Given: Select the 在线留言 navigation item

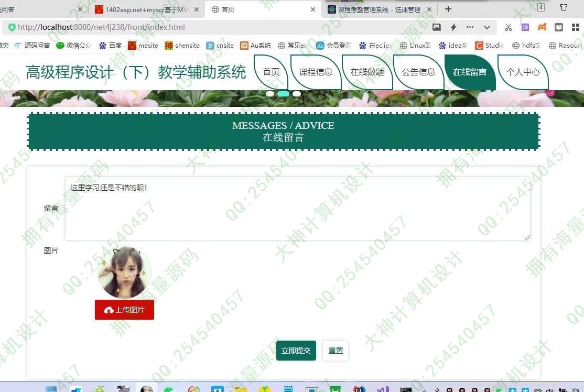Looking at the screenshot, I should point(470,72).
